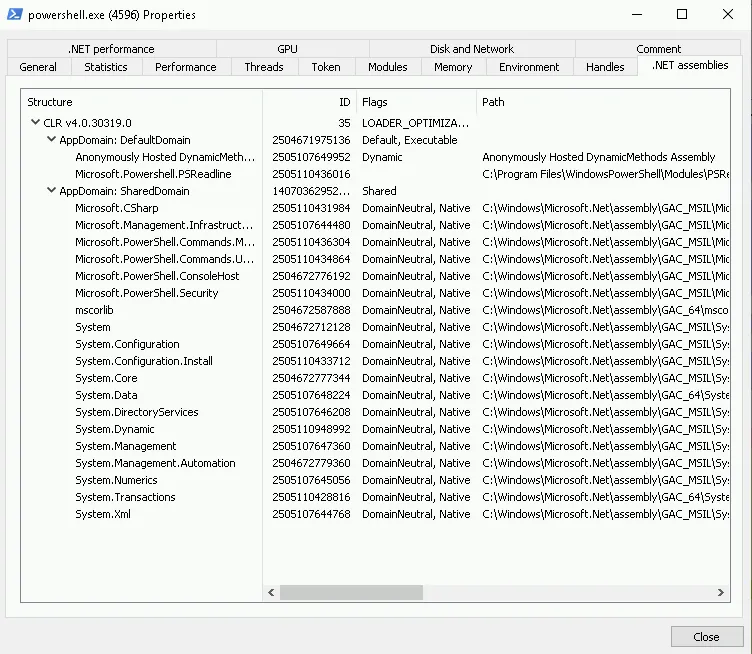Click the PSReadline path starting C:\Program Files
Viewport: 752px width, 654px height.
606,174
